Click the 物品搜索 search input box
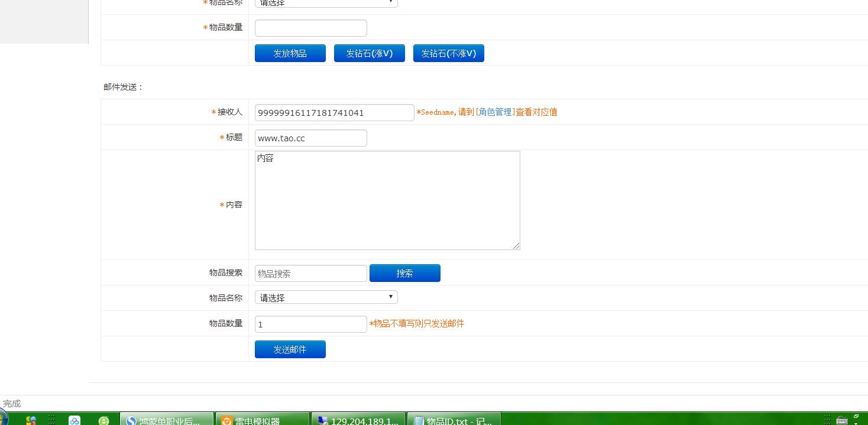Screen dimensions: 868x425 [x=310, y=274]
